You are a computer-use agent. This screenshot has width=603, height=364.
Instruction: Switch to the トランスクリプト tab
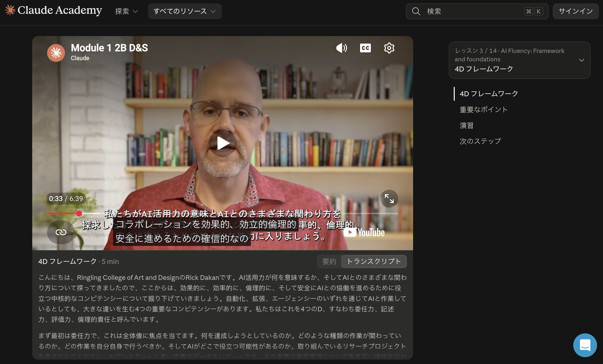click(x=374, y=261)
